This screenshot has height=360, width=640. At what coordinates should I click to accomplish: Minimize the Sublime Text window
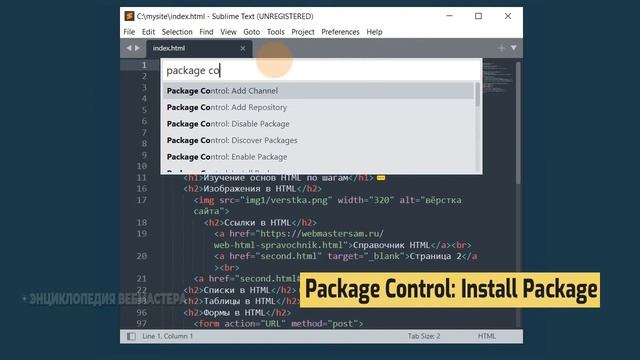click(x=449, y=16)
